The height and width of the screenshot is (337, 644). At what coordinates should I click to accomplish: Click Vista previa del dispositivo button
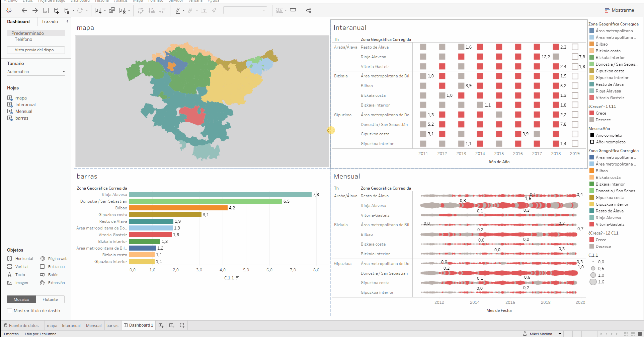point(36,50)
